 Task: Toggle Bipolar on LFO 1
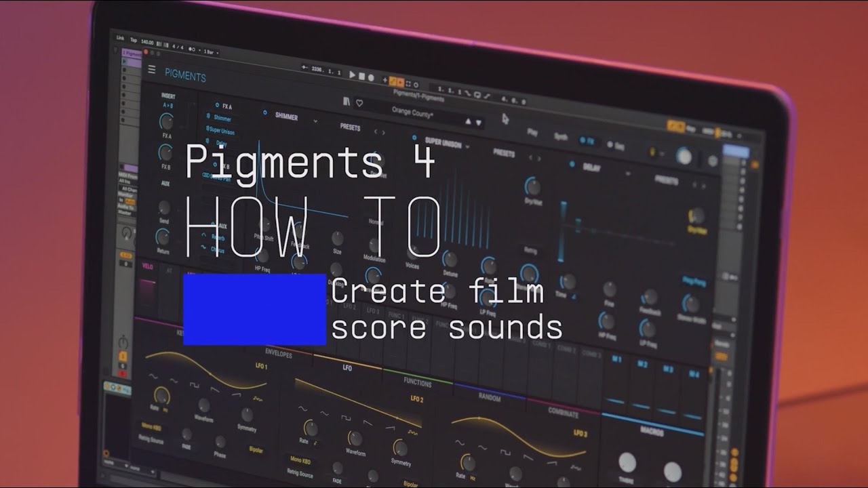pyautogui.click(x=256, y=450)
